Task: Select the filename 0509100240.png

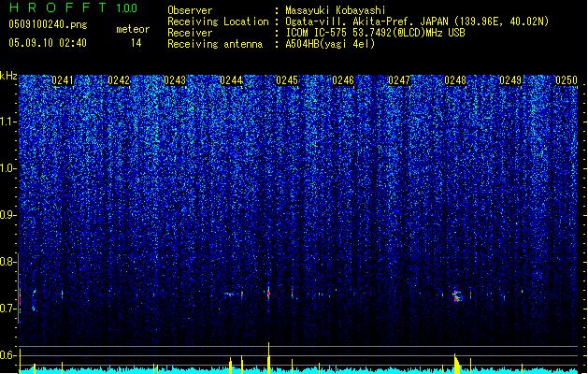Action: click(48, 24)
